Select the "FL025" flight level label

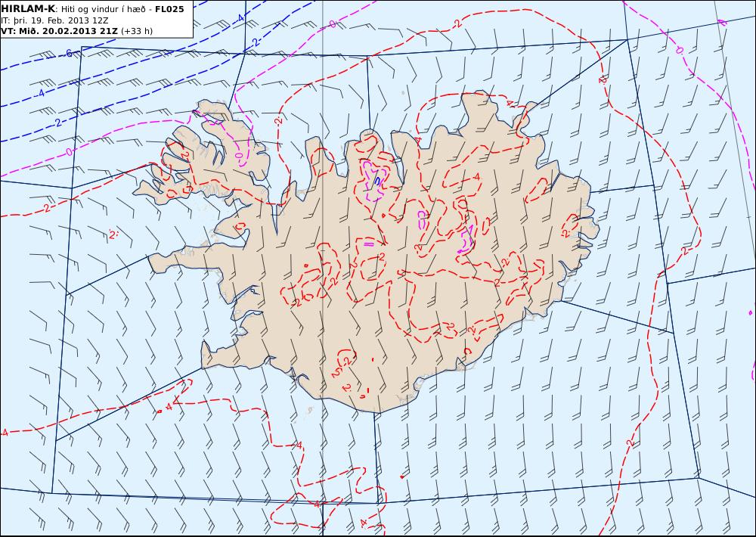[x=169, y=9]
